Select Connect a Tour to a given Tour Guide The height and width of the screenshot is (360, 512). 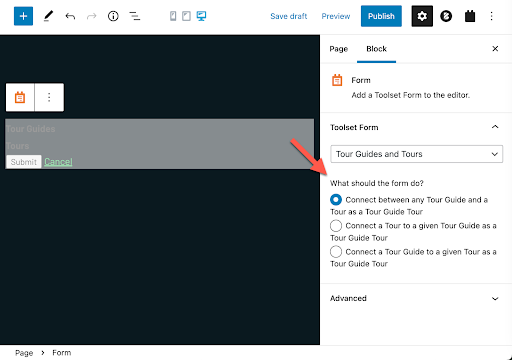click(336, 226)
